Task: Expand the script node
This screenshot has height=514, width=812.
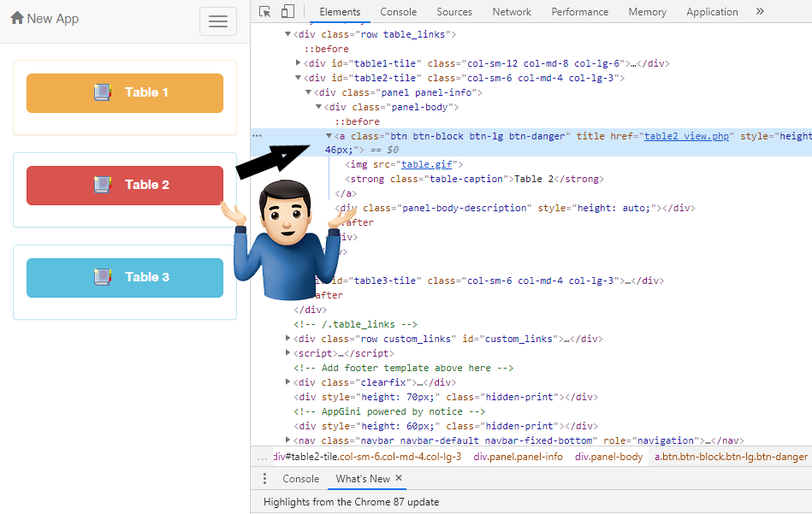Action: tap(287, 352)
